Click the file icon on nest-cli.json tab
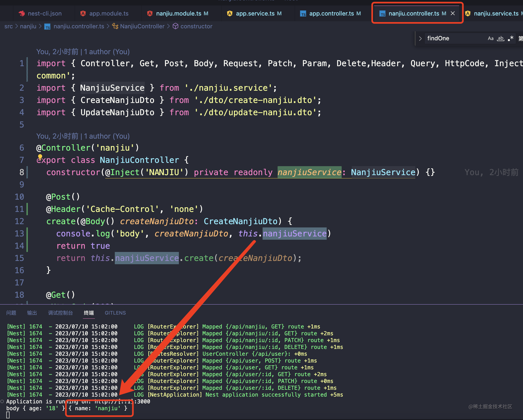Image resolution: width=523 pixels, height=420 pixels. [x=22, y=13]
